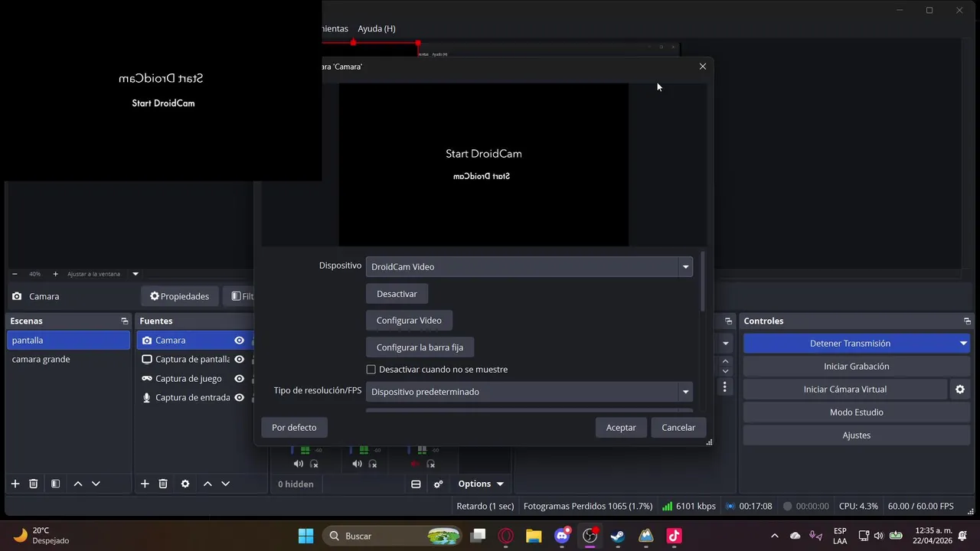Dismiss the dialog with Cancelar
Screen dimensions: 980x551
[678, 428]
